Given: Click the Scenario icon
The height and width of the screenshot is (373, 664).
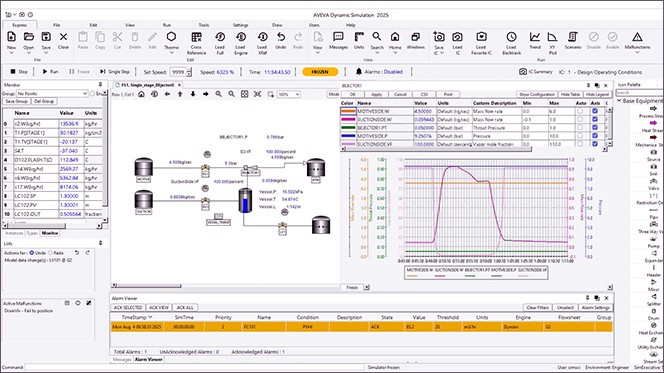Looking at the screenshot, I should coord(573,41).
